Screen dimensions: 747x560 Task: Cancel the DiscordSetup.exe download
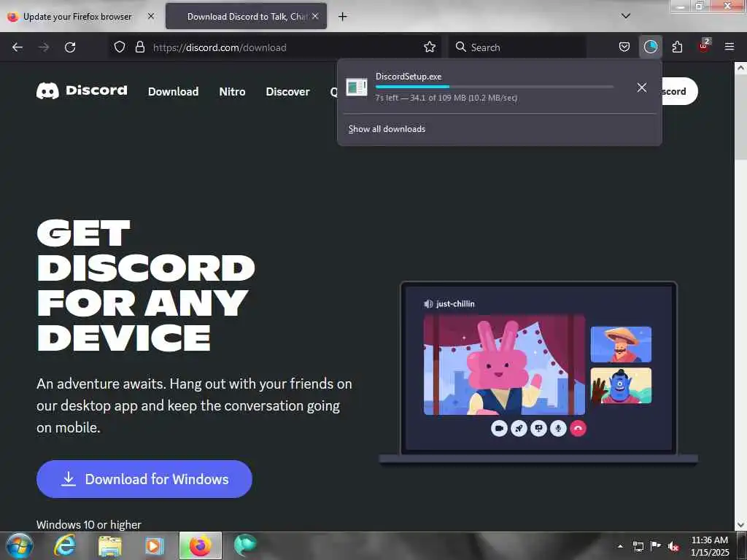(x=642, y=87)
